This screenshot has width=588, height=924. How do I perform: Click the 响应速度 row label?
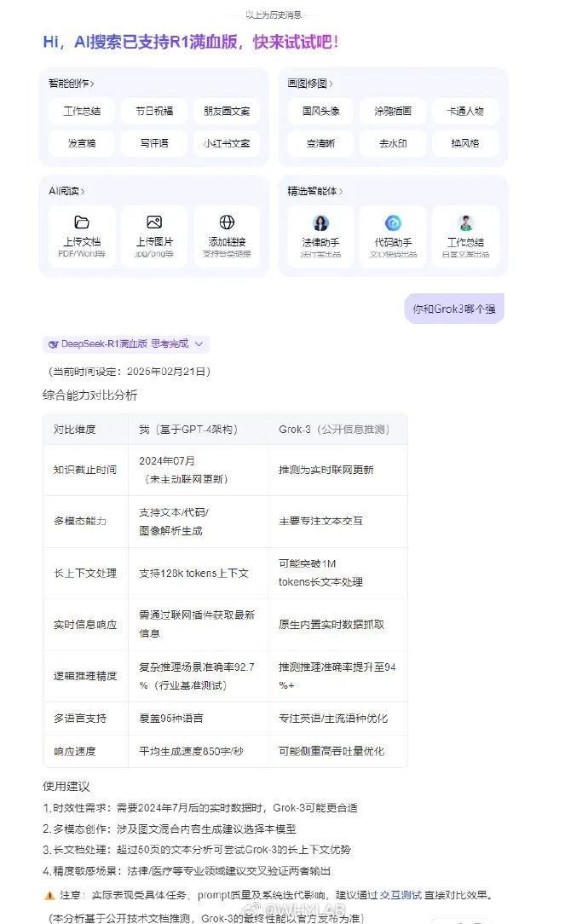[x=75, y=751]
